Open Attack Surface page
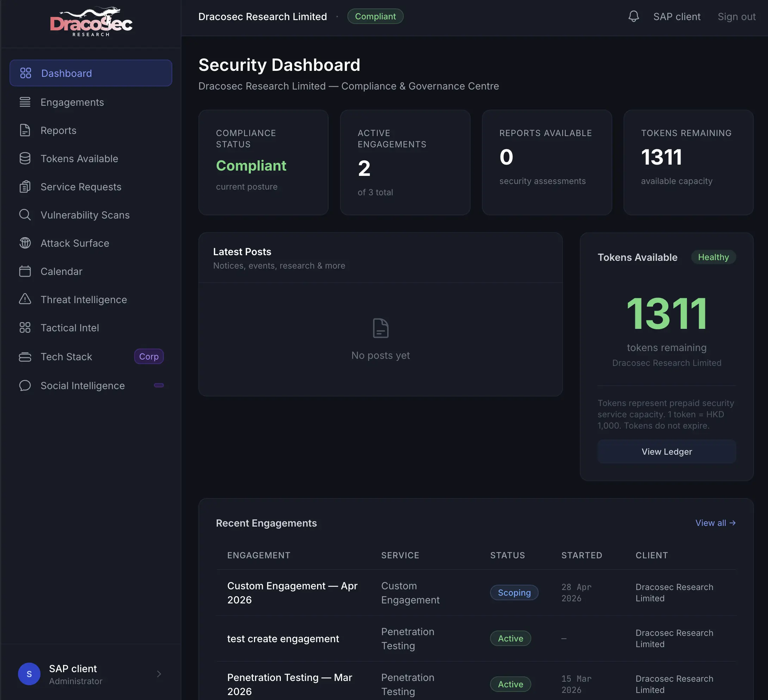 click(91, 243)
